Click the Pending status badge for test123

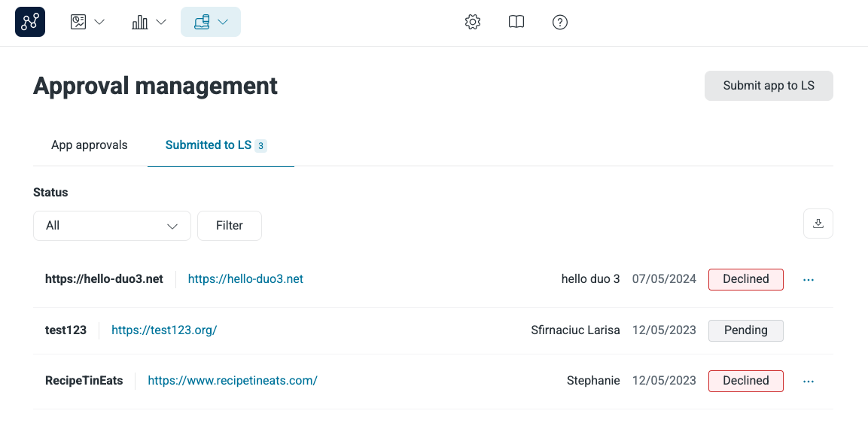(745, 330)
